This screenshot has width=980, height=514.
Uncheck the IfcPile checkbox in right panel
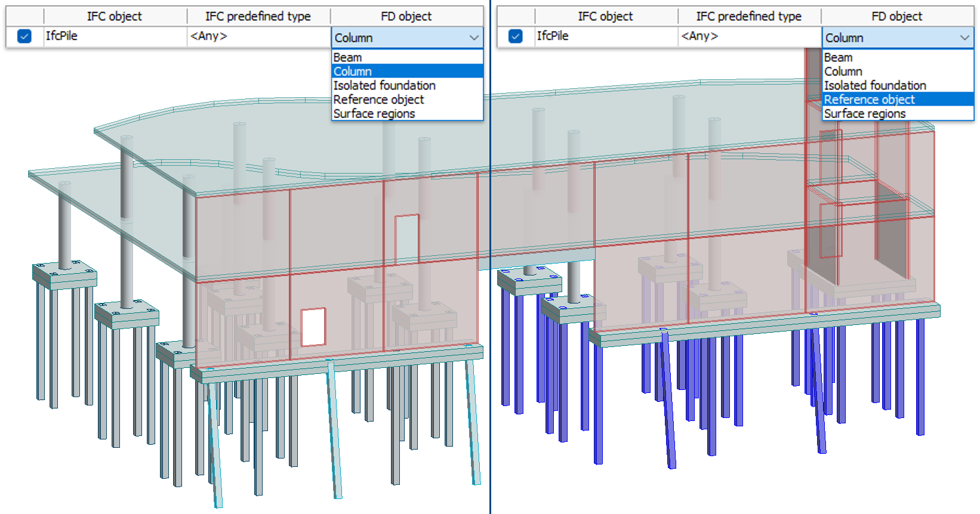tap(516, 36)
